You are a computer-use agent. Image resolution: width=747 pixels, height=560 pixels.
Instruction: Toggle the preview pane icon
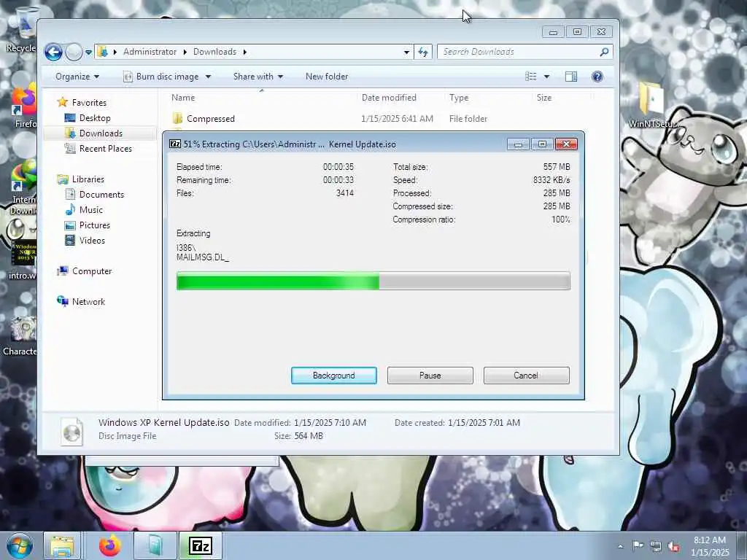point(570,77)
